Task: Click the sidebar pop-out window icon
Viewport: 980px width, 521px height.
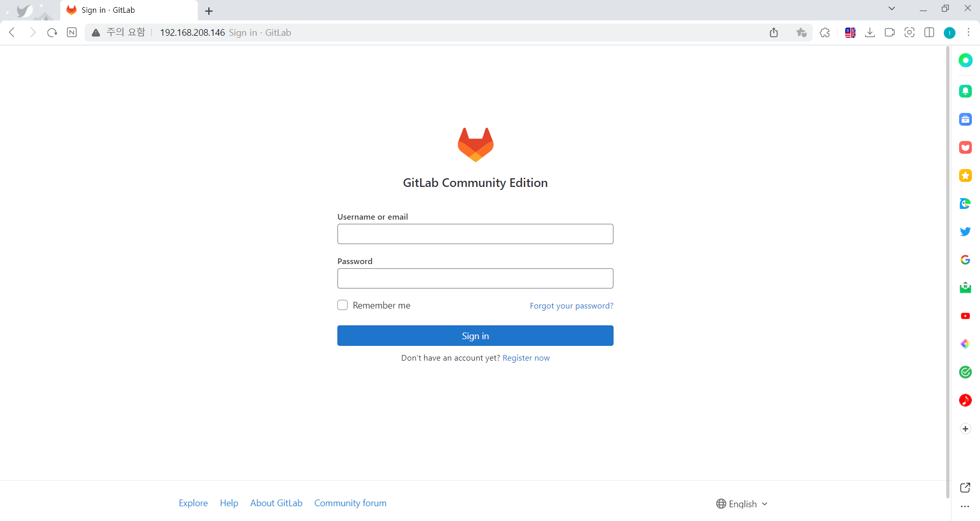Action: click(965, 488)
